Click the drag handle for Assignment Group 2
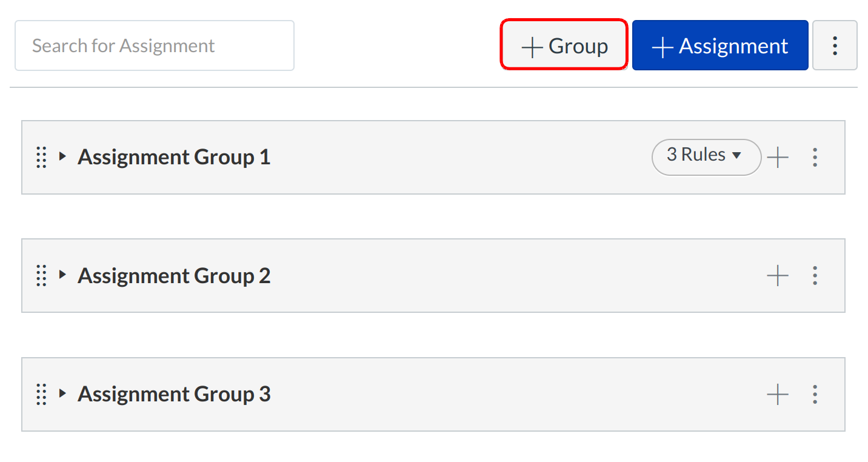 41,275
